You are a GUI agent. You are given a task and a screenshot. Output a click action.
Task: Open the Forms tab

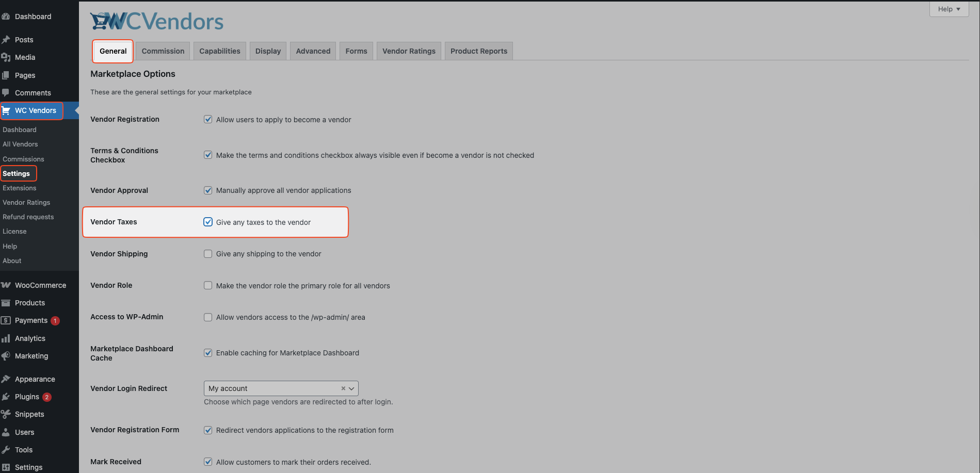coord(356,51)
